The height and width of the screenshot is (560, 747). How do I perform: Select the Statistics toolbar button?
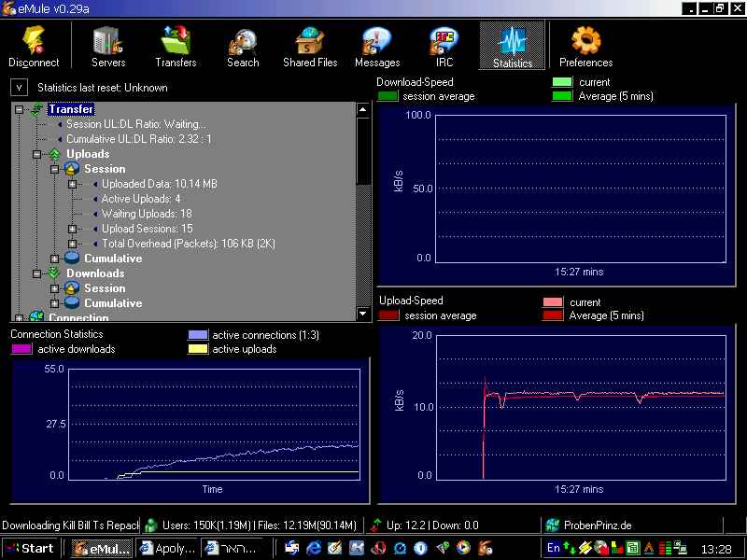click(512, 47)
